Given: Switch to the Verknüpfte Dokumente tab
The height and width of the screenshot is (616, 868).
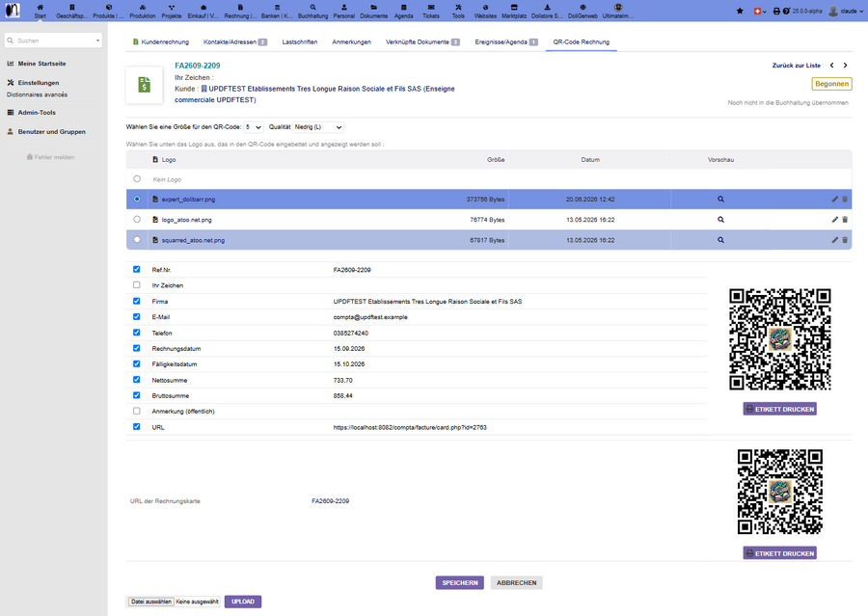Looking at the screenshot, I should click(422, 42).
